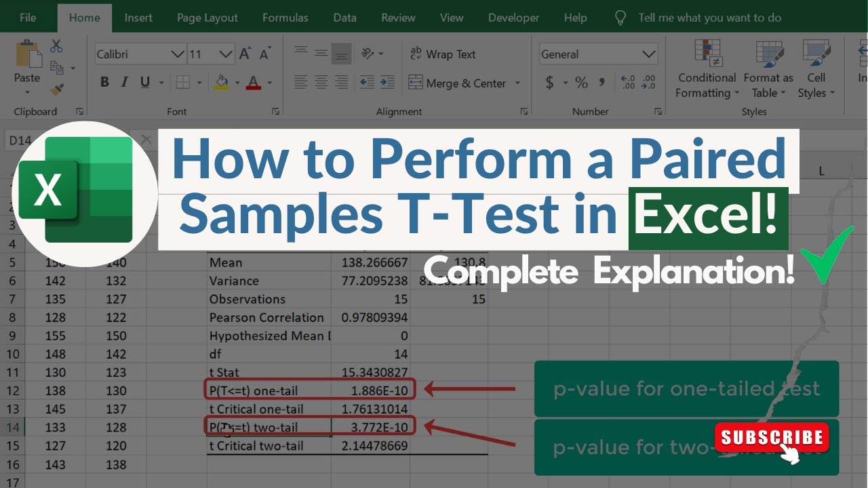Toggle Underline formatting
This screenshot has width=868, height=488.
(144, 83)
